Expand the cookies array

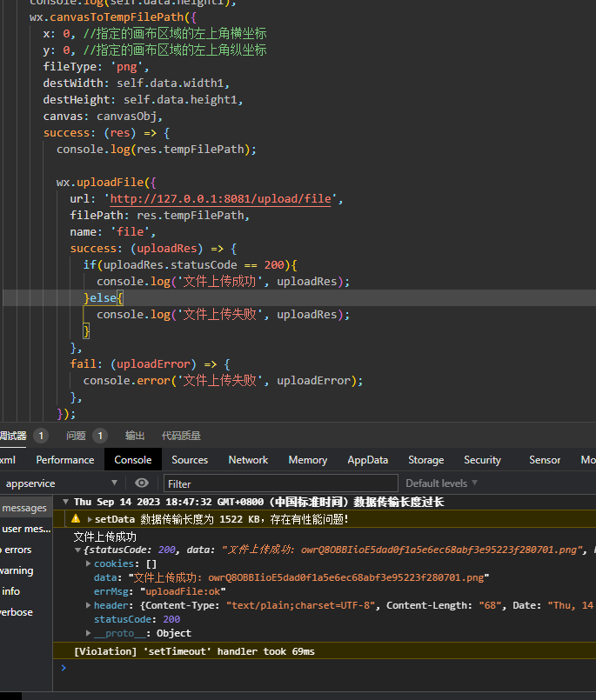[89, 563]
